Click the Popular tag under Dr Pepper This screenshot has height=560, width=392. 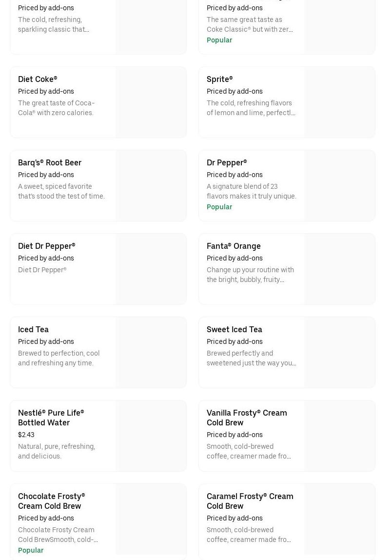point(219,207)
